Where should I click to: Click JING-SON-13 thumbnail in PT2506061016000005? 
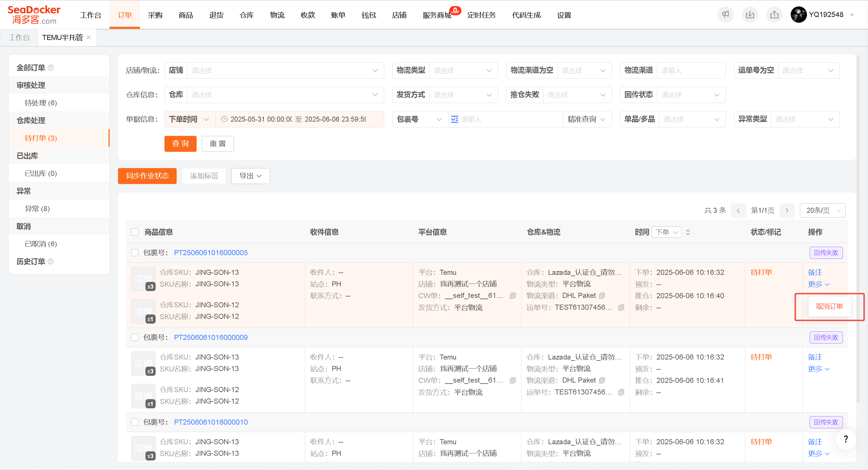[x=143, y=279]
